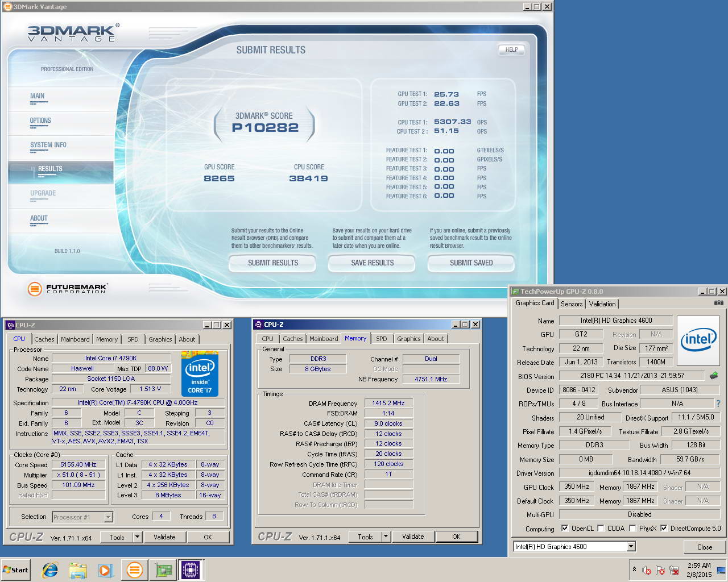Toggle CUDA checkbox in GPU-Z

click(601, 528)
